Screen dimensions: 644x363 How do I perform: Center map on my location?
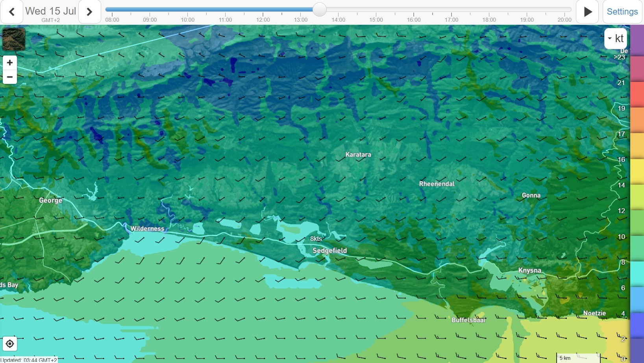tap(10, 344)
